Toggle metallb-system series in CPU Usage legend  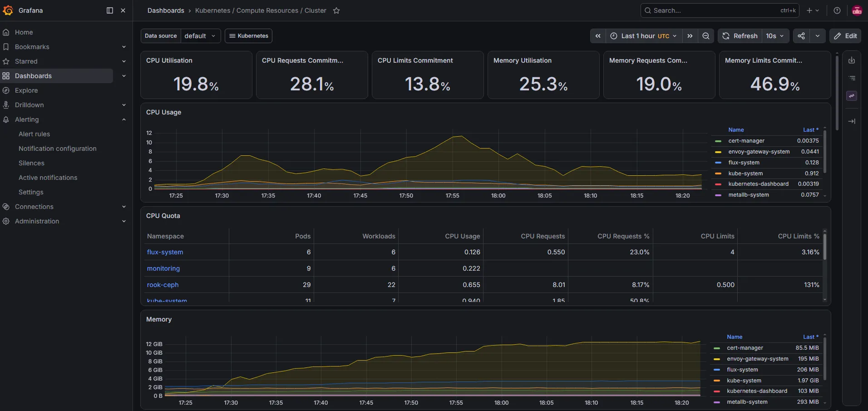point(749,195)
